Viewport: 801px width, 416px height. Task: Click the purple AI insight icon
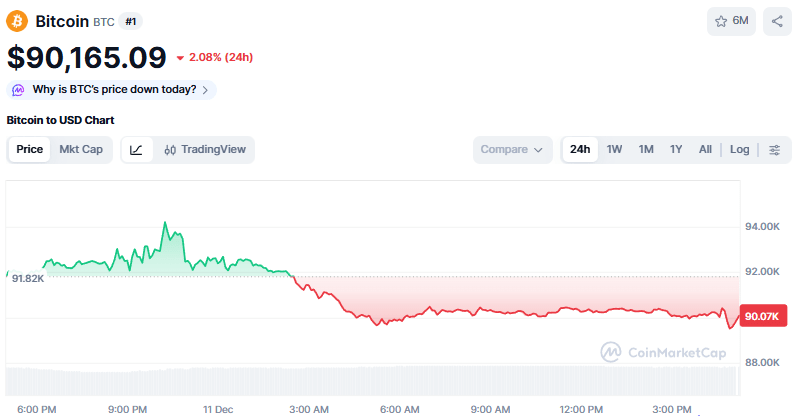pos(19,90)
